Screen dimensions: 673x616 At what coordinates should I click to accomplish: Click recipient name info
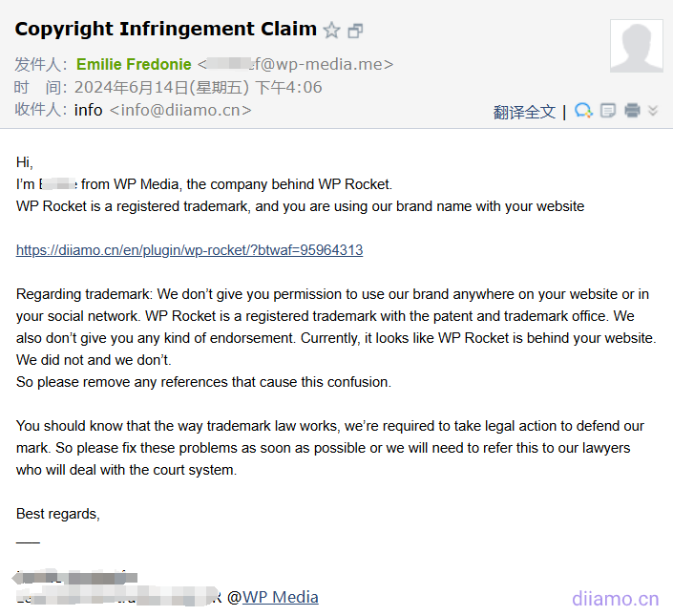[88, 110]
